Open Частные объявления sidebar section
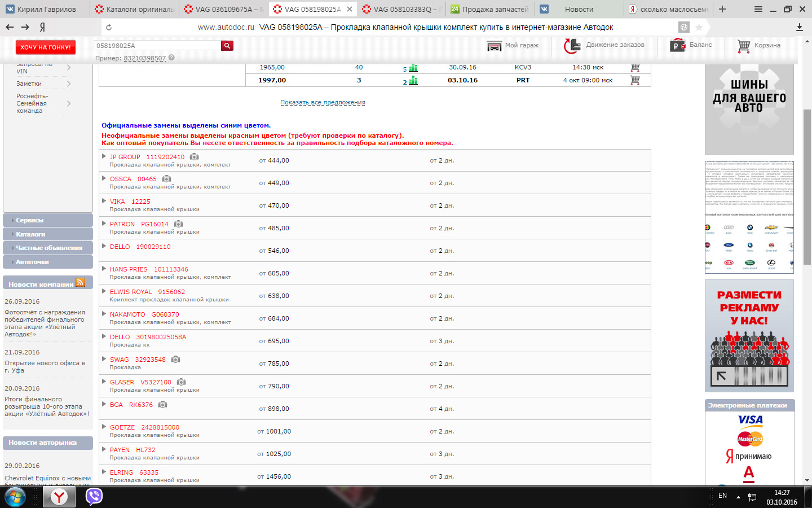The height and width of the screenshot is (508, 812). 48,248
